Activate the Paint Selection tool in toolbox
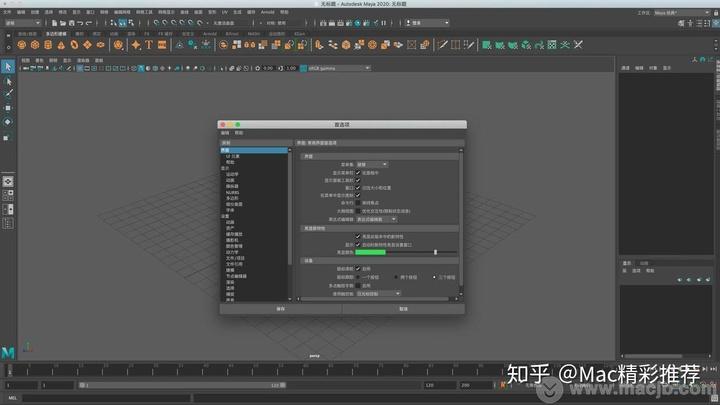The height and width of the screenshot is (405, 720). pyautogui.click(x=8, y=94)
